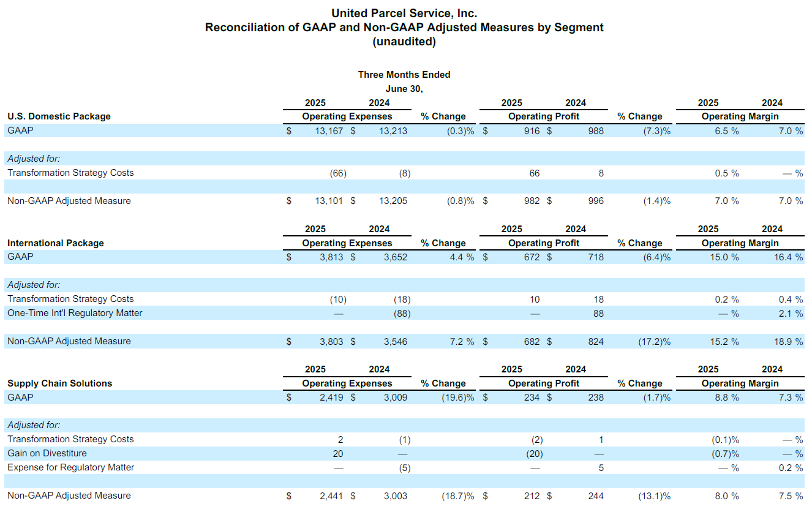Click the 682 adjusted operating profit figure

(x=532, y=341)
